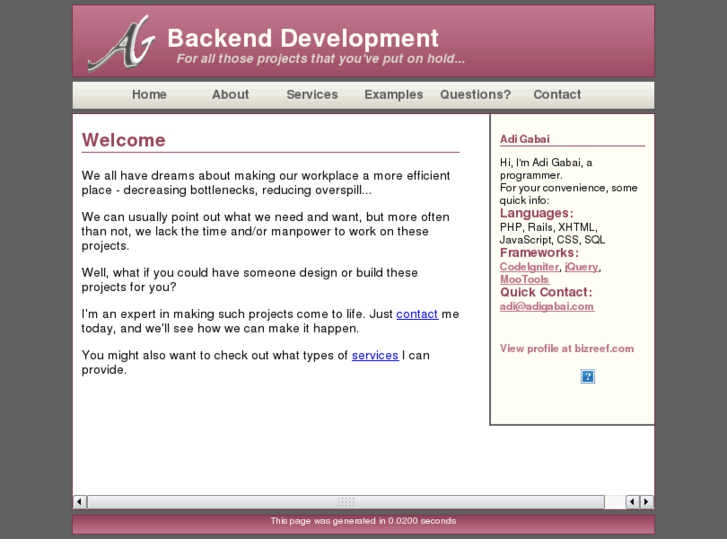Click the horizontal scrollbar thumb
Screen dimensions: 727x545
coord(346,502)
